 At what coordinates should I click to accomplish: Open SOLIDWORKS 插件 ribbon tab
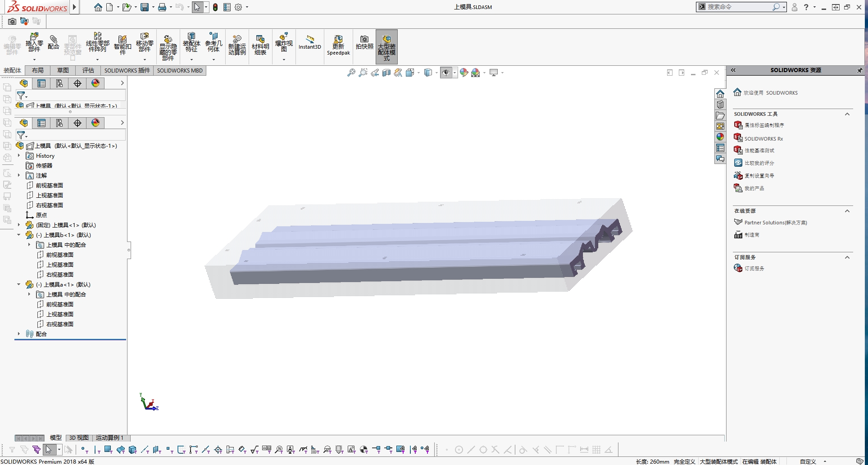point(127,70)
